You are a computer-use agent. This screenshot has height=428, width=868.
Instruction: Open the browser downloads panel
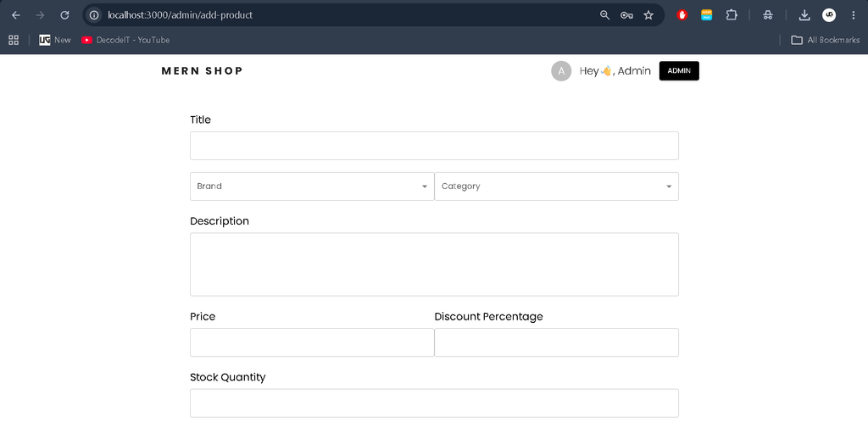pyautogui.click(x=804, y=15)
